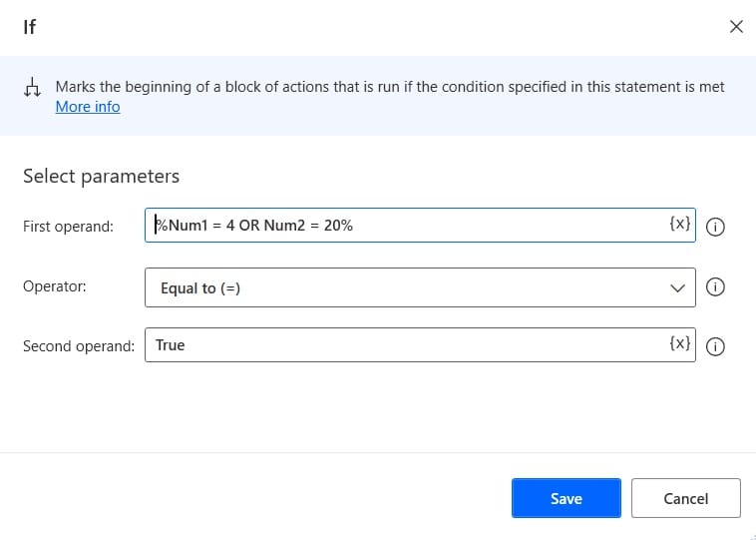Click the Operator dropdown chevron arrow
This screenshot has height=540, width=756.
point(677,288)
